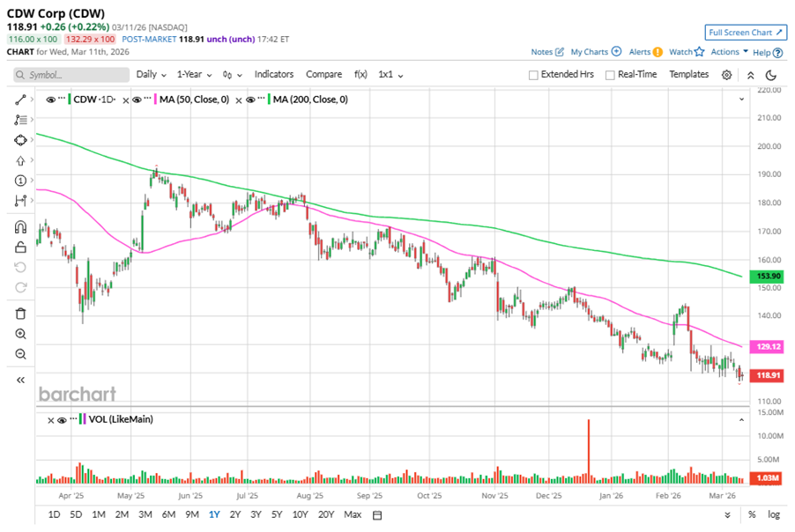Focus the Symbol search field
This screenshot has width=795, height=532.
click(71, 75)
